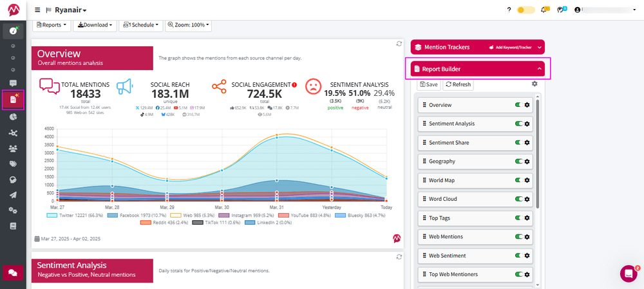644x289 pixels.
Task: Expand the Mention Trackers panel chevron
Action: (540, 48)
